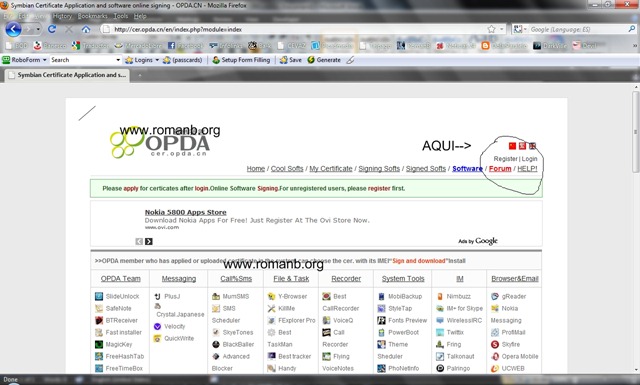The image size is (640, 385).
Task: Click the RoboForm Generate password icon
Action: 311,60
